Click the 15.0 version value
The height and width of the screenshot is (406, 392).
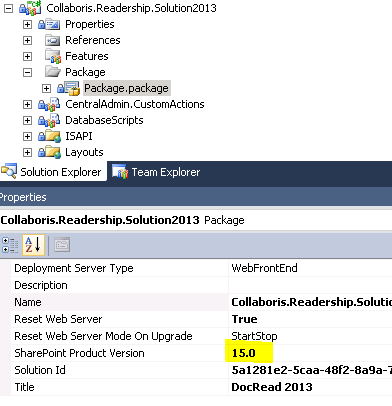point(244,353)
